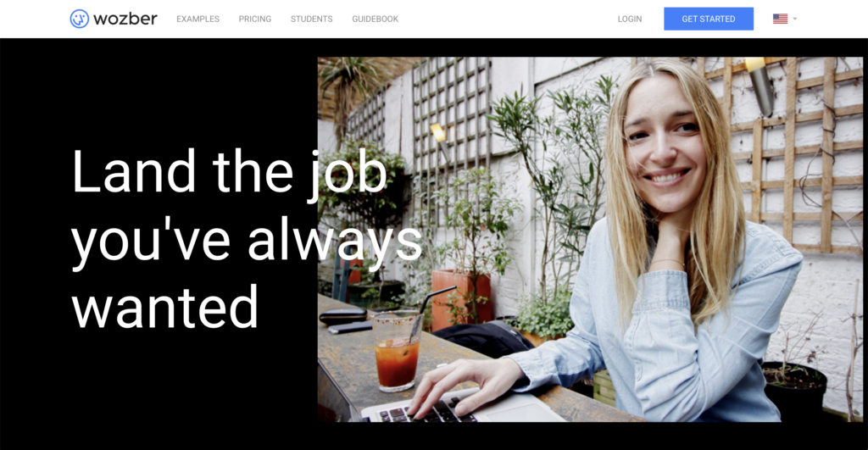This screenshot has width=868, height=450.
Task: Click the US flag language icon
Action: [x=780, y=19]
